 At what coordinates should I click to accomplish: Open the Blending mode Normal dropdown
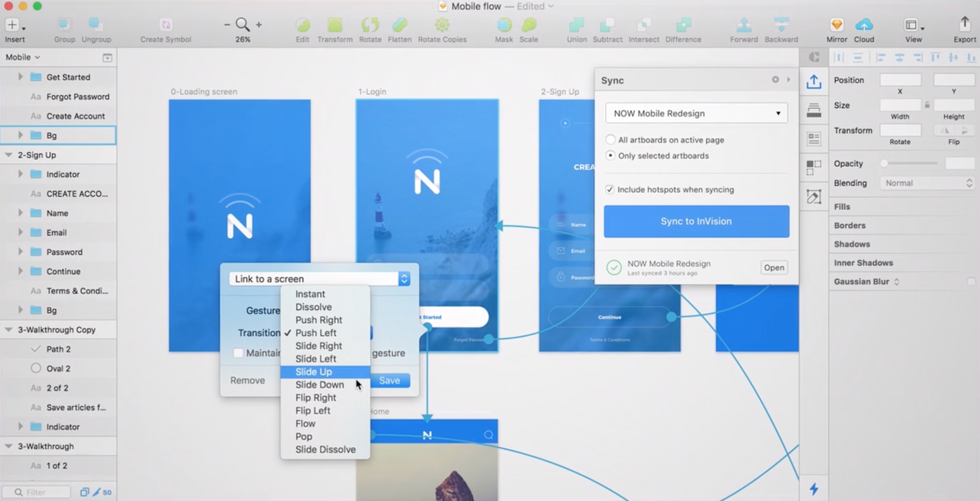point(927,183)
